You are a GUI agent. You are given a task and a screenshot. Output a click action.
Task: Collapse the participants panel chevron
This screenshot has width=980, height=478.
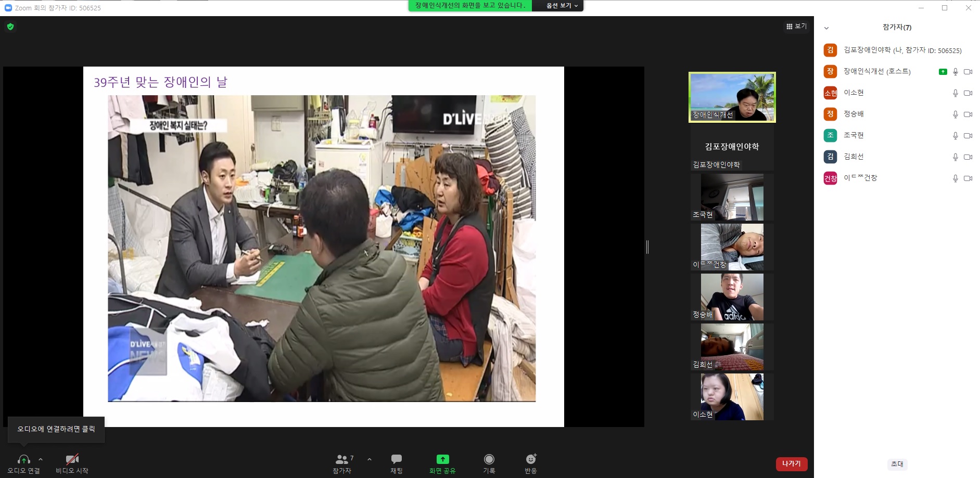[x=826, y=28]
